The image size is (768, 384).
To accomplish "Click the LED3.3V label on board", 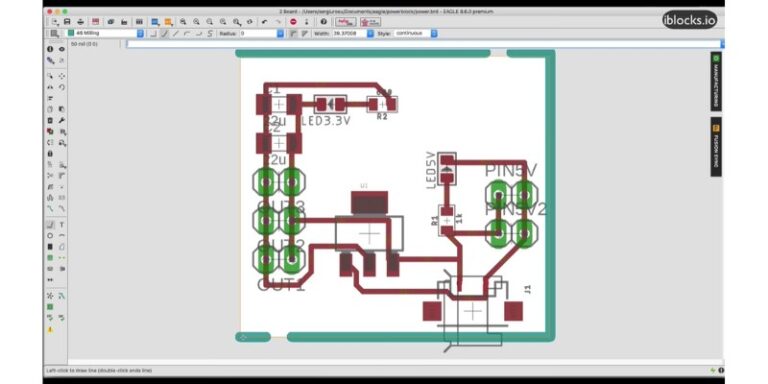I will point(326,120).
